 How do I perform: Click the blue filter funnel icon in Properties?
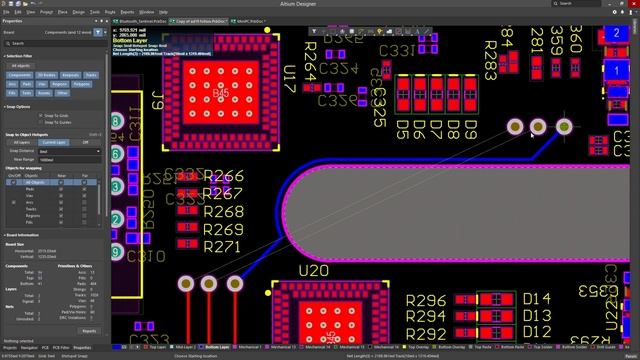(98, 32)
